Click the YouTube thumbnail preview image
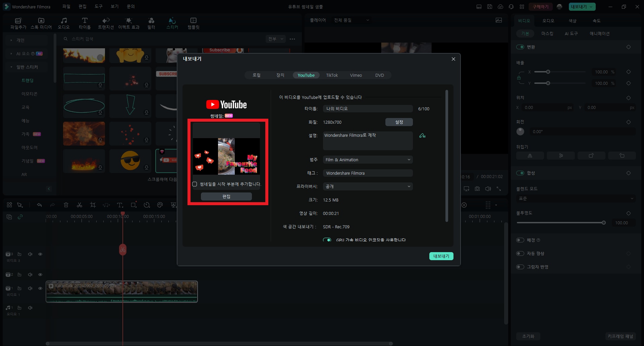Viewport: 644px width, 346px height. (x=226, y=156)
